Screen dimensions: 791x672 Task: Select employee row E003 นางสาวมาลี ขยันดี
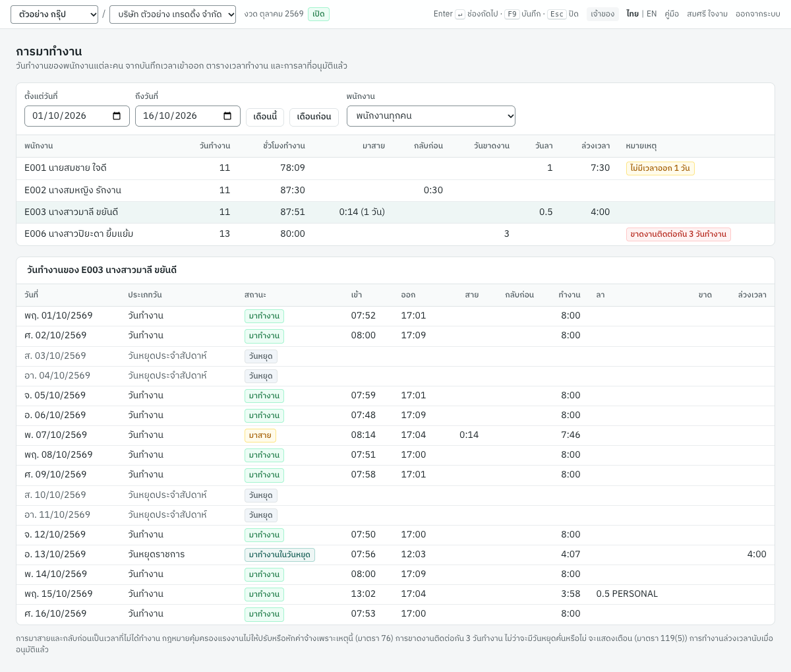(x=395, y=212)
